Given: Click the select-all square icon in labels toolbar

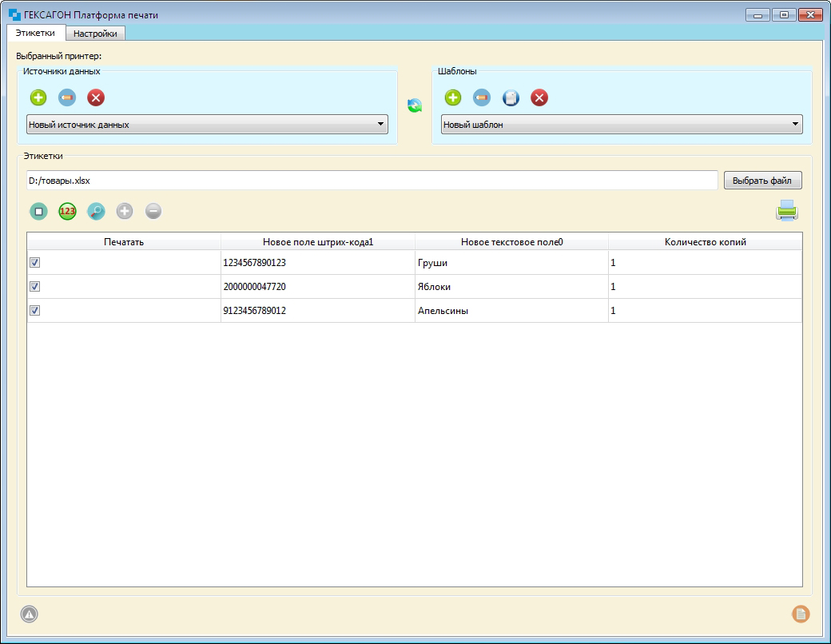Looking at the screenshot, I should click(38, 211).
